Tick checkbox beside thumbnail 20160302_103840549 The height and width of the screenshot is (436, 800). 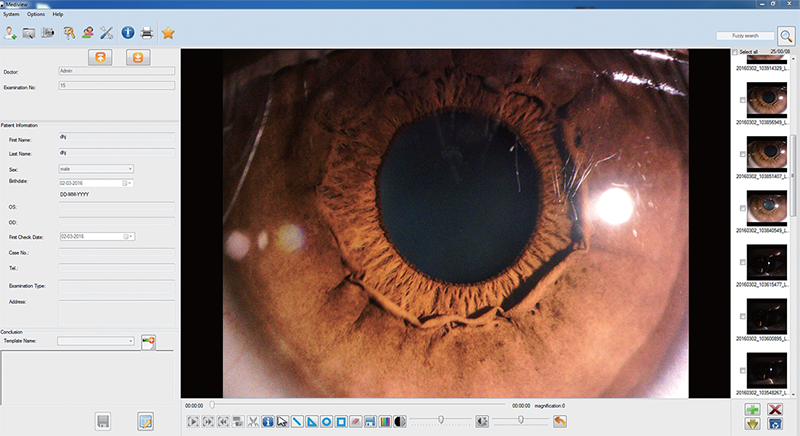tap(741, 209)
